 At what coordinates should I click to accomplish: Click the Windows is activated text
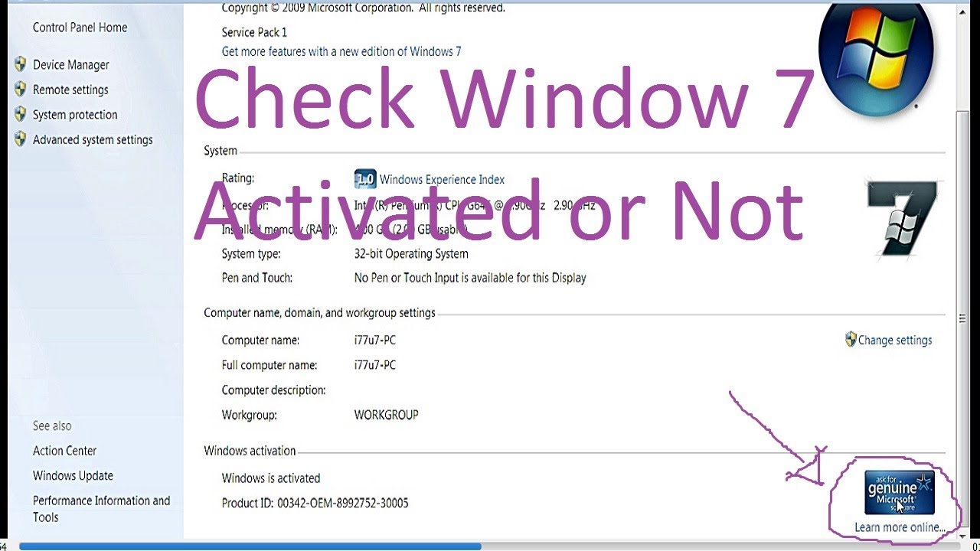[271, 478]
